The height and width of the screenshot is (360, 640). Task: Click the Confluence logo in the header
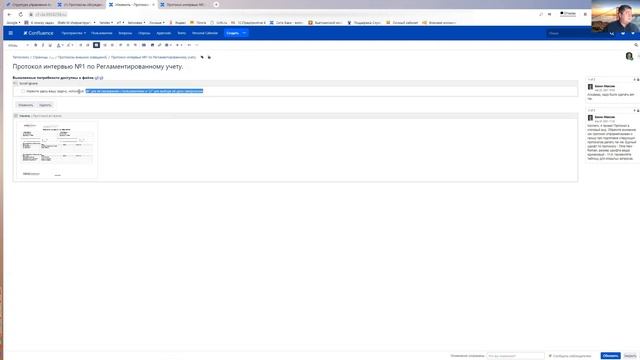(38, 33)
